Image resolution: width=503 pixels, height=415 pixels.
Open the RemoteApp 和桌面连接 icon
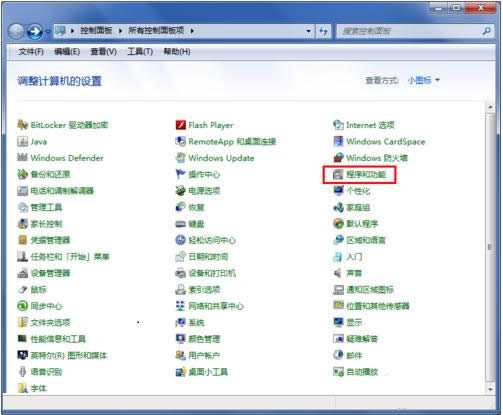coord(180,141)
